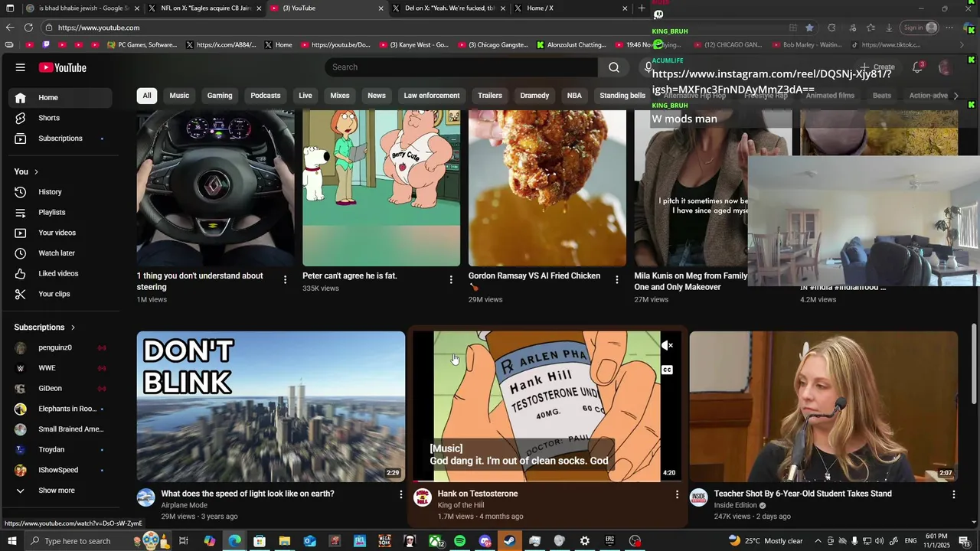The image size is (980, 551).
Task: Click the search magnifier button
Action: coord(614,67)
